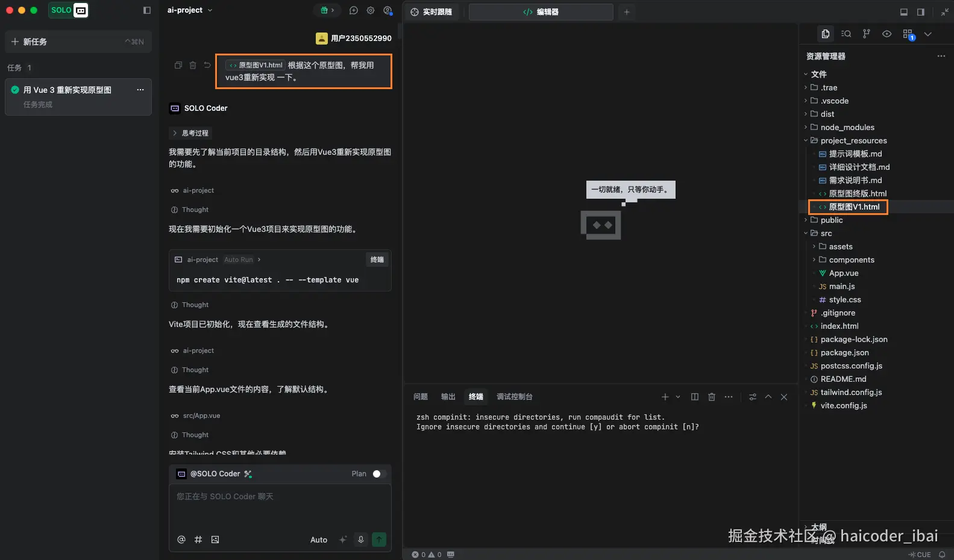The width and height of the screenshot is (954, 560).
Task: Open tailwind.config.js in file tree
Action: [851, 392]
